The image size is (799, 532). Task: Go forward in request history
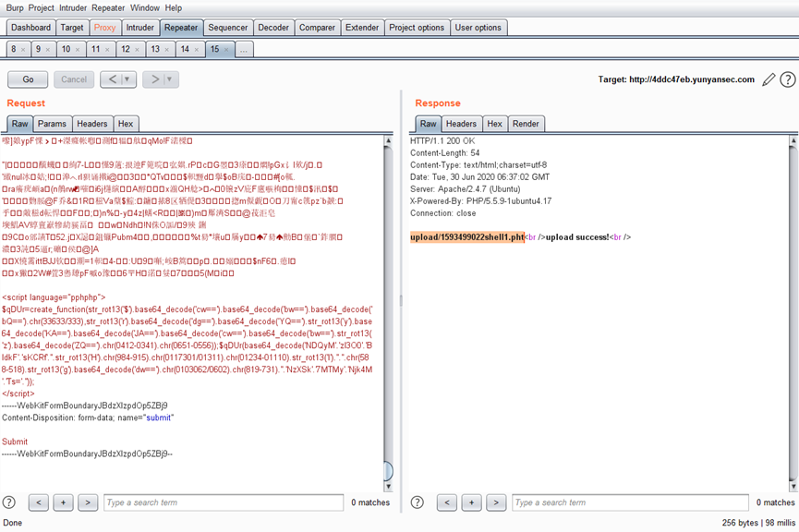click(x=154, y=79)
